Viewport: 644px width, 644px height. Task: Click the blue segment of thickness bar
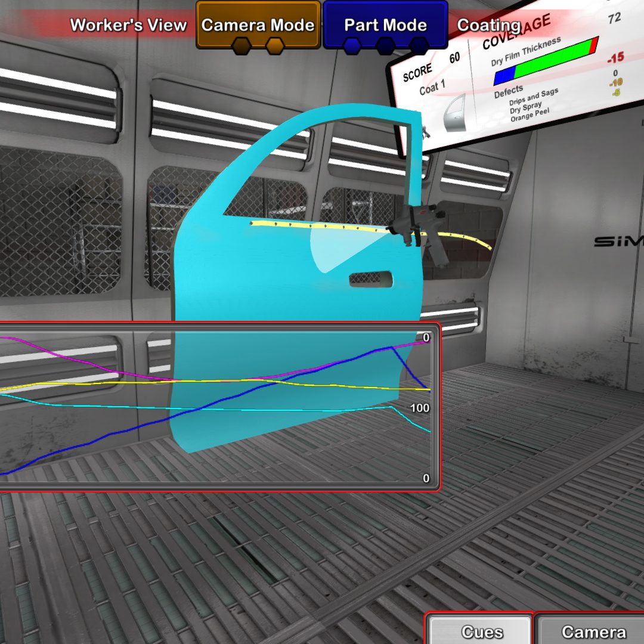[x=504, y=75]
